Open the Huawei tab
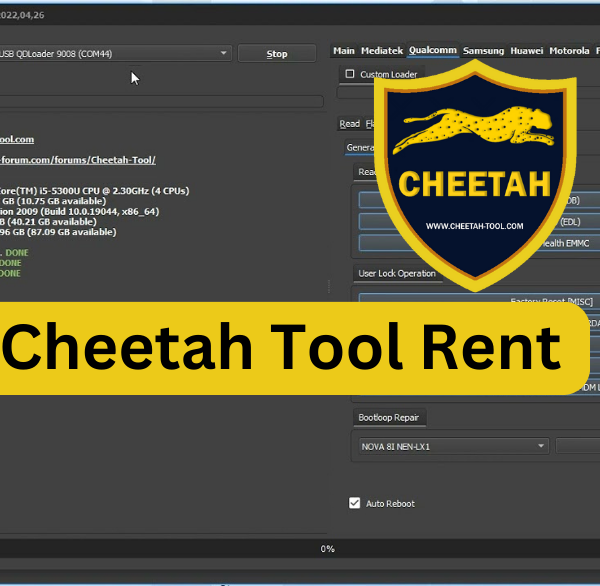Image resolution: width=600 pixels, height=586 pixels. point(527,51)
